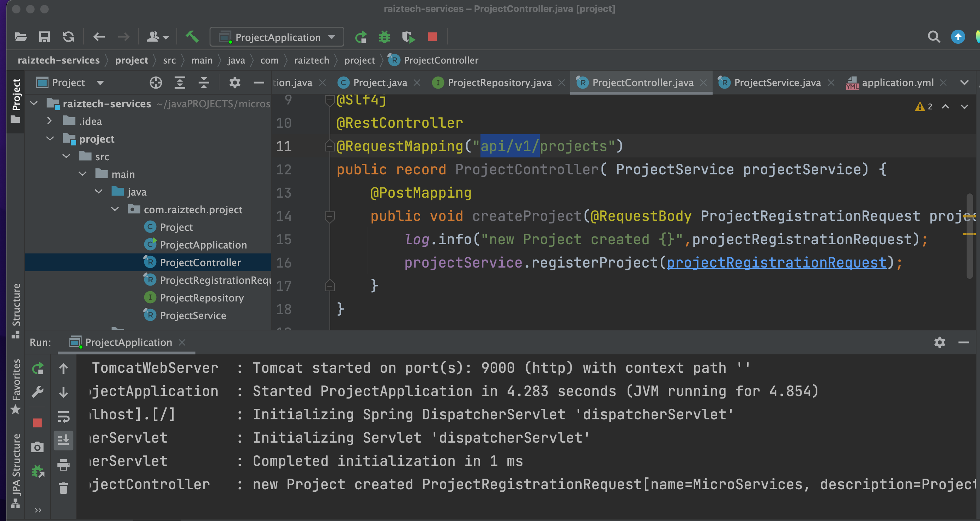Go to next highlighted error arrow

pyautogui.click(x=964, y=107)
